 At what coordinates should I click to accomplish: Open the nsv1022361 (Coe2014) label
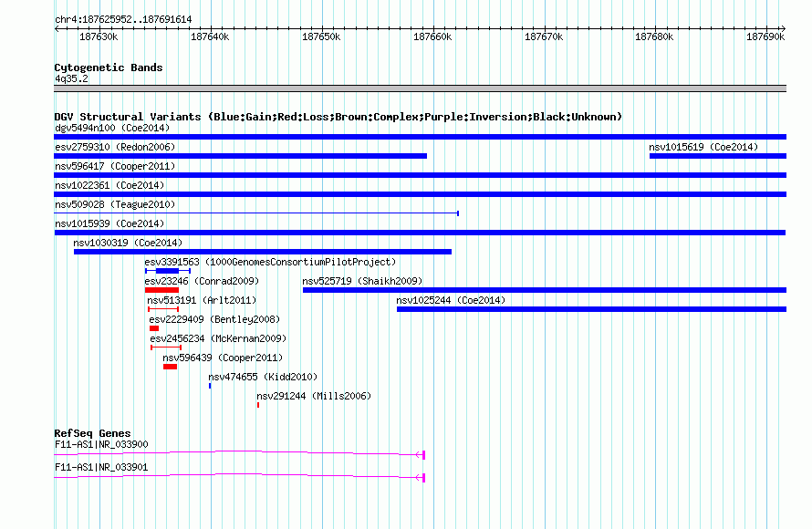click(109, 185)
